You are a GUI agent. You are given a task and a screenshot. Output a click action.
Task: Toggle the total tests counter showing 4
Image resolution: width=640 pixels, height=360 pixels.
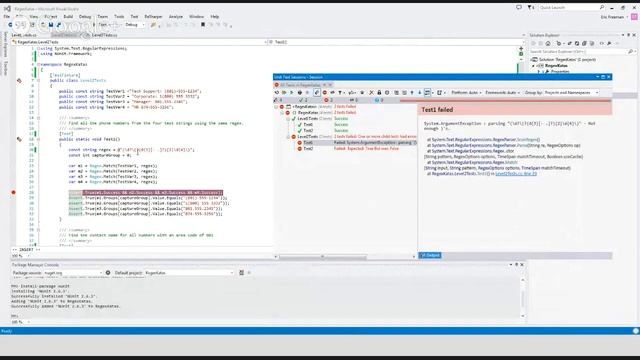coord(278,100)
